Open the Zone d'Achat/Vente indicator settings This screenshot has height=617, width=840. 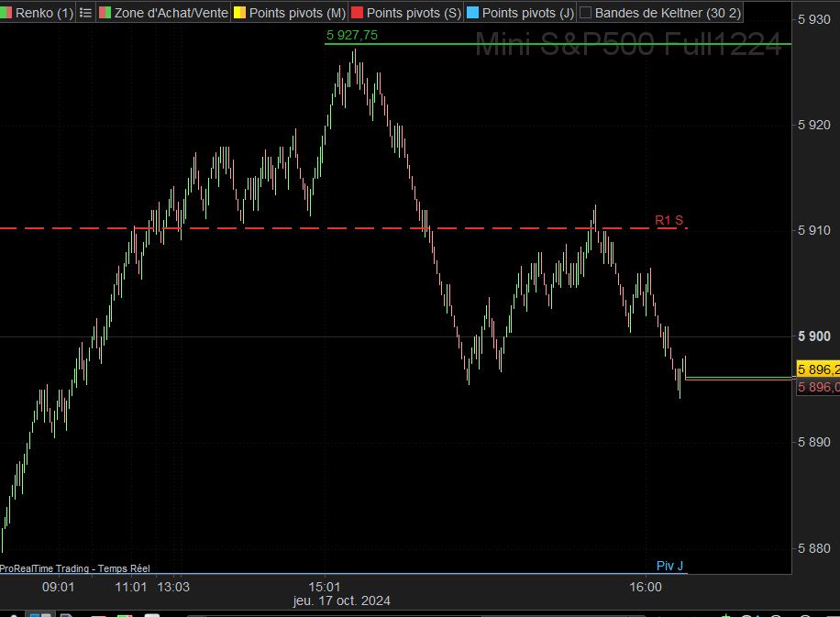tap(171, 13)
